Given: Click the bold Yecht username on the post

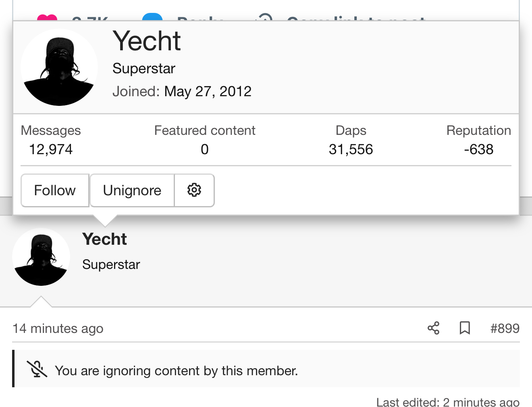Looking at the screenshot, I should 104,239.
